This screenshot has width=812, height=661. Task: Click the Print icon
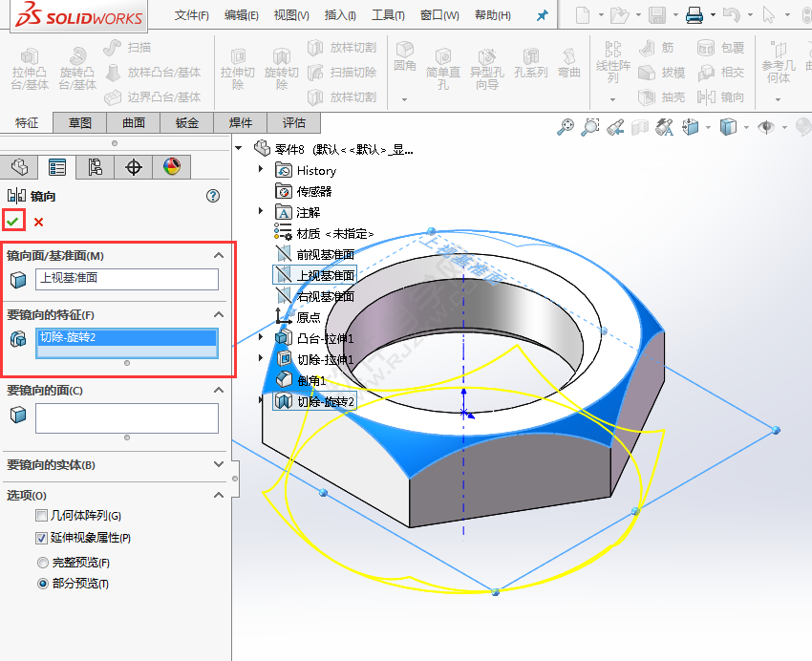pos(694,15)
